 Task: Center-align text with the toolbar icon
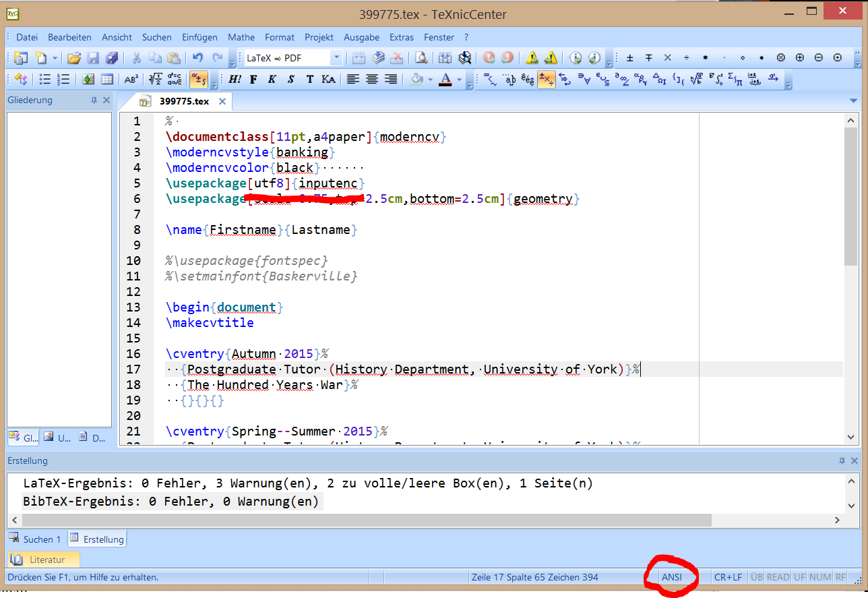[x=371, y=80]
